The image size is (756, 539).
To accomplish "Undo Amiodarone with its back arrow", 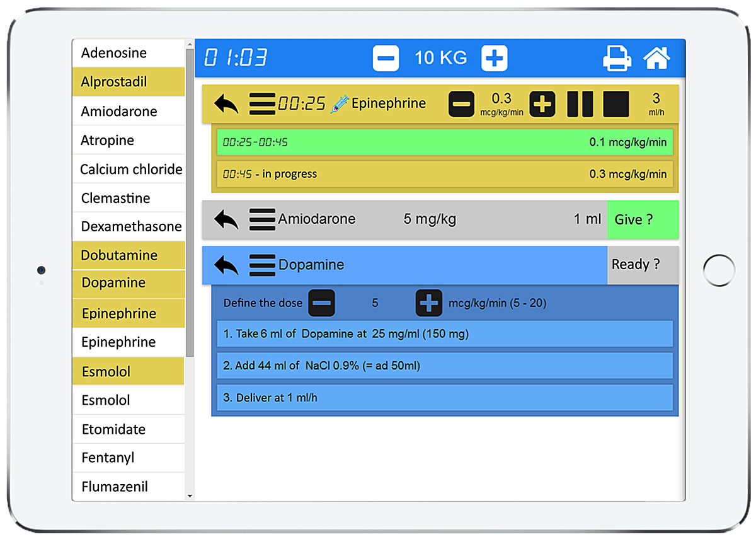I will 226,219.
